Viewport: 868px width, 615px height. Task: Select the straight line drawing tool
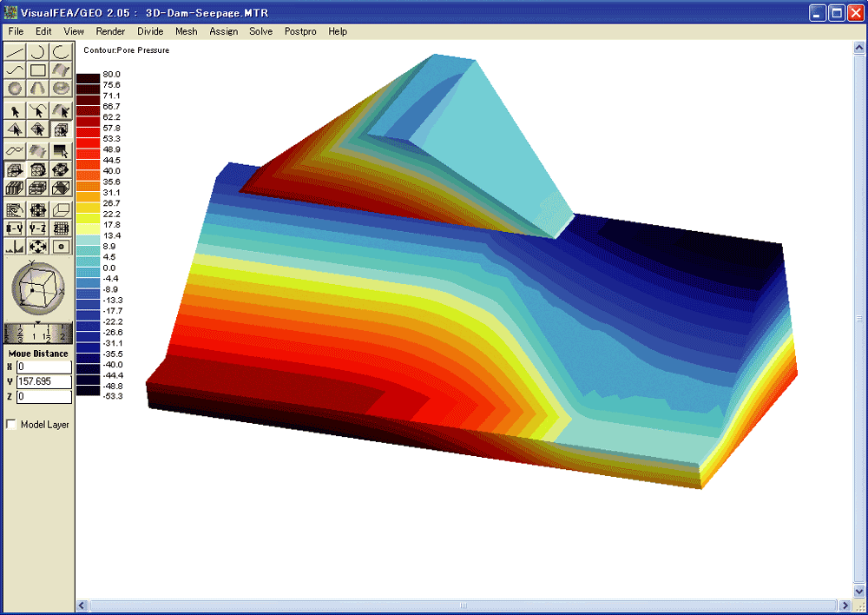(15, 52)
